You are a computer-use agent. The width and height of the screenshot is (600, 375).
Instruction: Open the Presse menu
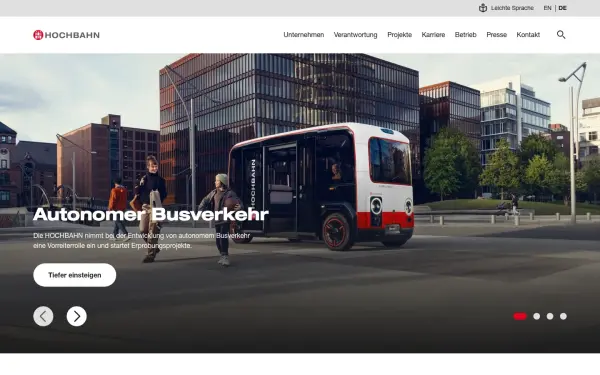click(x=497, y=35)
